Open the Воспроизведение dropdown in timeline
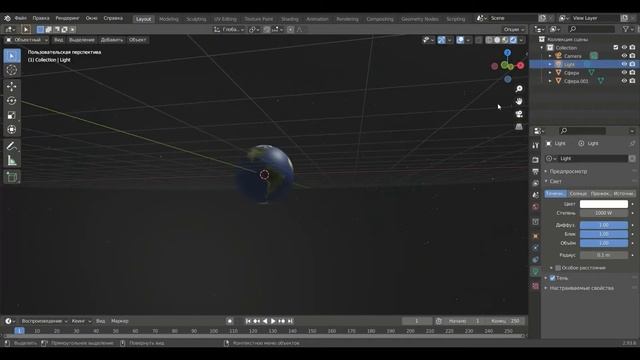 [44, 321]
